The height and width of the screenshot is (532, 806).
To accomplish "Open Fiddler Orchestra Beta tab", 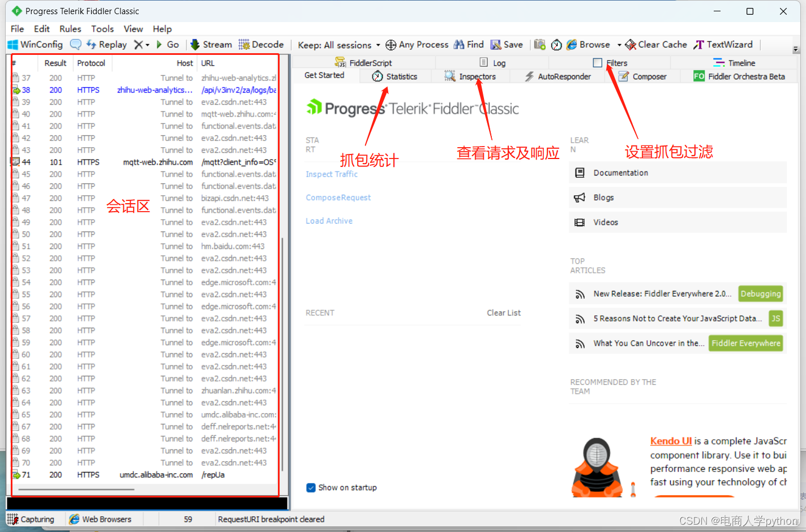I will [x=739, y=76].
